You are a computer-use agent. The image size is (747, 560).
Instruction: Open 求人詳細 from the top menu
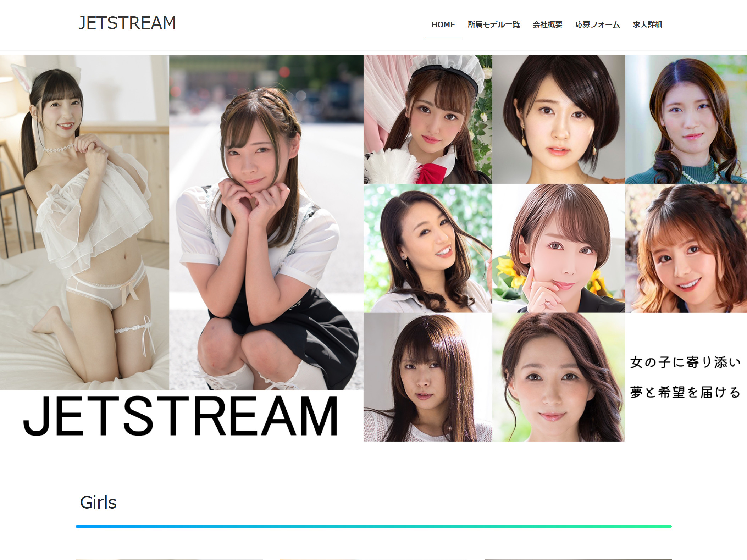(647, 24)
